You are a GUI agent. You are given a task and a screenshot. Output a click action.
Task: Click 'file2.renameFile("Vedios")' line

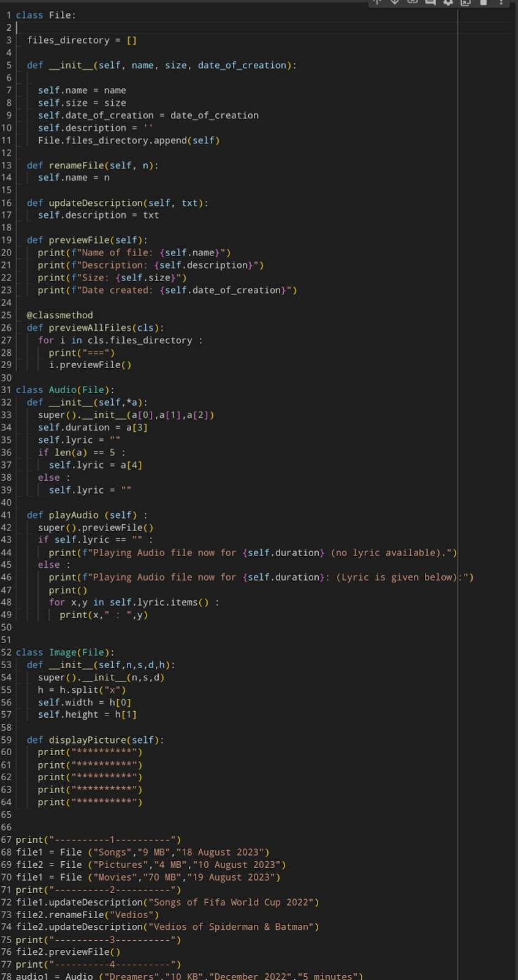coord(88,914)
